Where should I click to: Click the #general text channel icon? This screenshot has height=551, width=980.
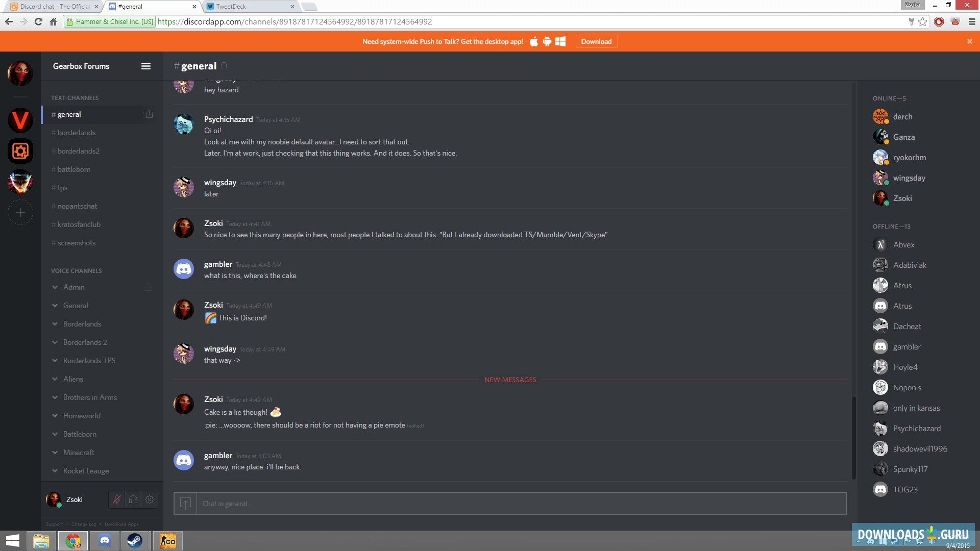coord(54,114)
